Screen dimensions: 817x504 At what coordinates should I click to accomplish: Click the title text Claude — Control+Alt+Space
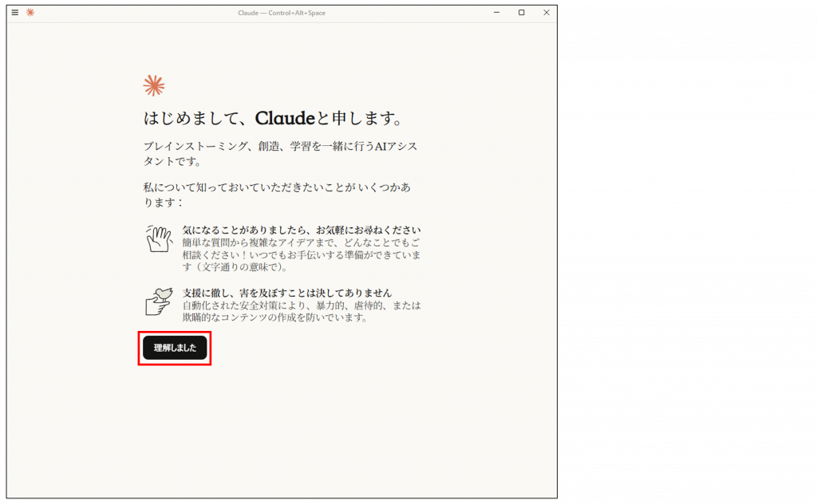[281, 13]
